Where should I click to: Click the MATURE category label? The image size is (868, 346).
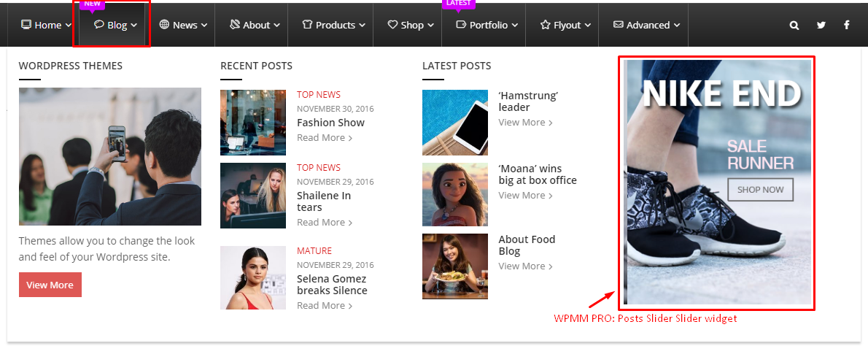[x=314, y=251]
